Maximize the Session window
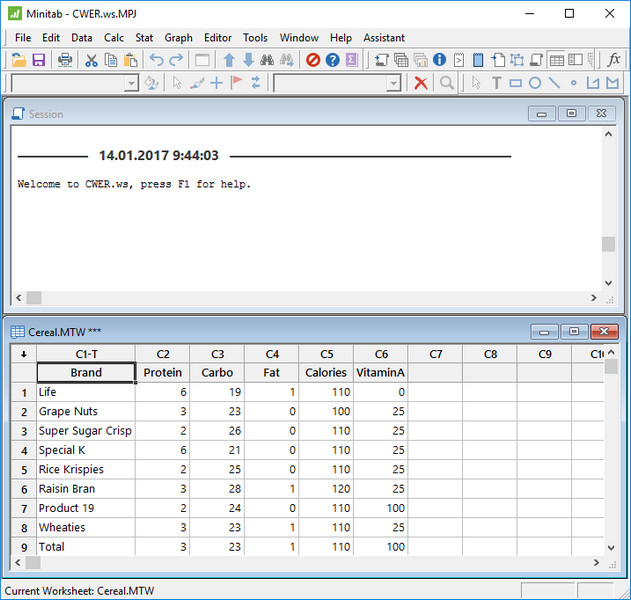 click(x=571, y=114)
